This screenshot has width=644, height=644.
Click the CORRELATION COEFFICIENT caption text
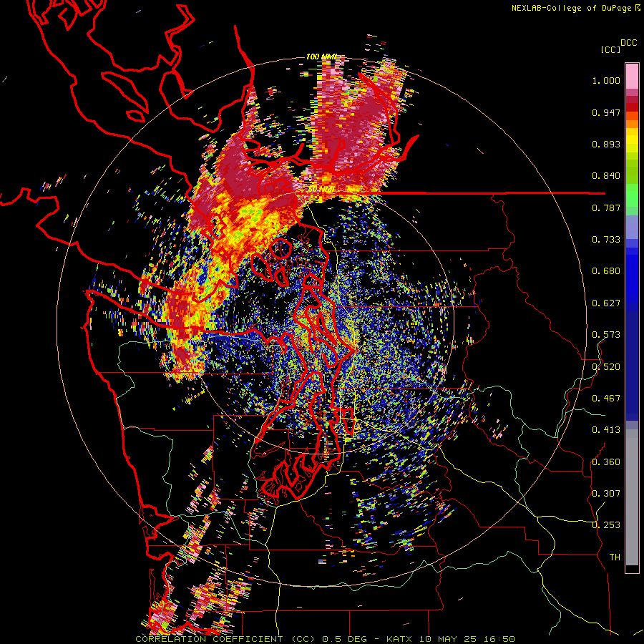[x=209, y=639]
